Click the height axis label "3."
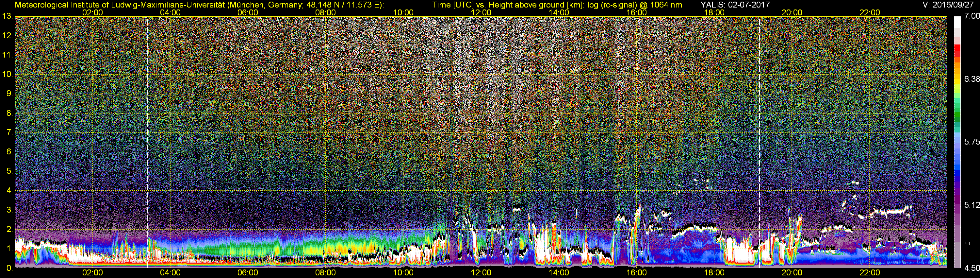Screen dimensions: 980x278 (x=9, y=210)
